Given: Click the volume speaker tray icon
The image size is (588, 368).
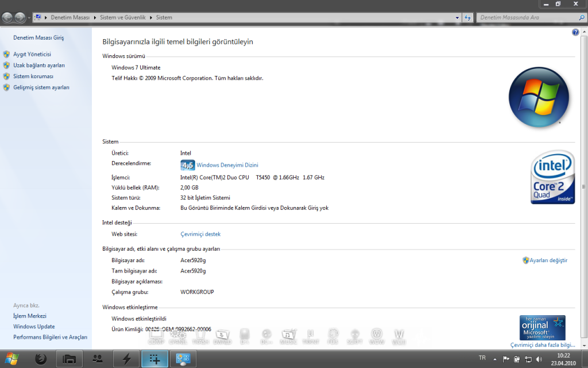Looking at the screenshot, I should [540, 359].
